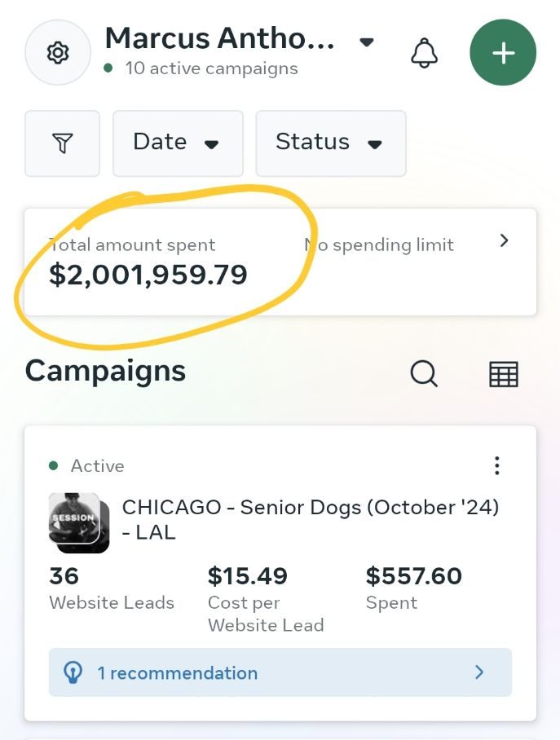
Task: Open the 1 recommendation banner
Action: point(280,672)
